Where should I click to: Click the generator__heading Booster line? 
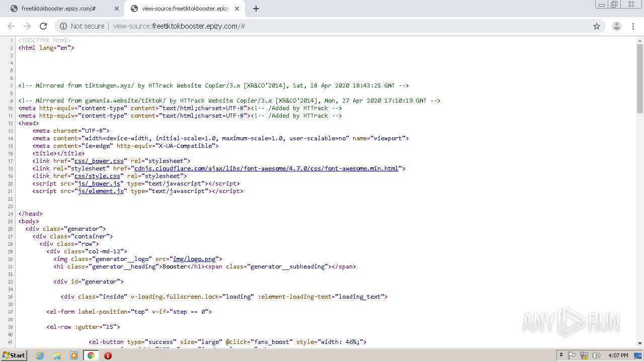pos(205,266)
